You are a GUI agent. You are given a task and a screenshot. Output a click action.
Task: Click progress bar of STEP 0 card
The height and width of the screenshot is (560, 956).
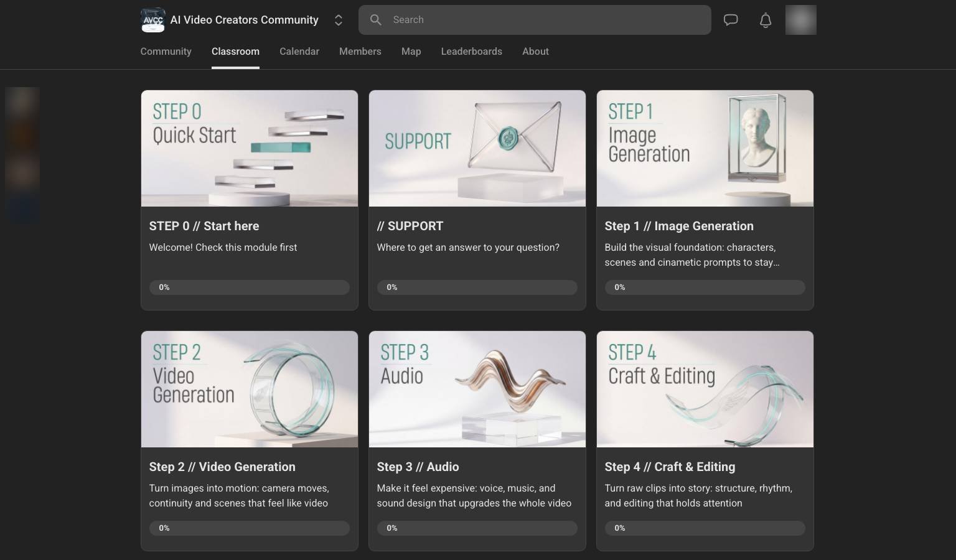[x=250, y=287]
